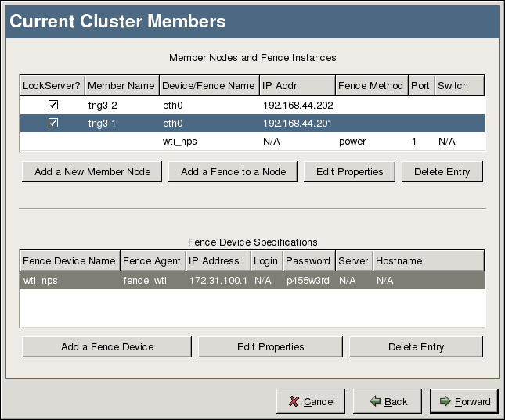This screenshot has height=420, width=505.
Task: Sort by IP Addr column header
Action: (296, 85)
